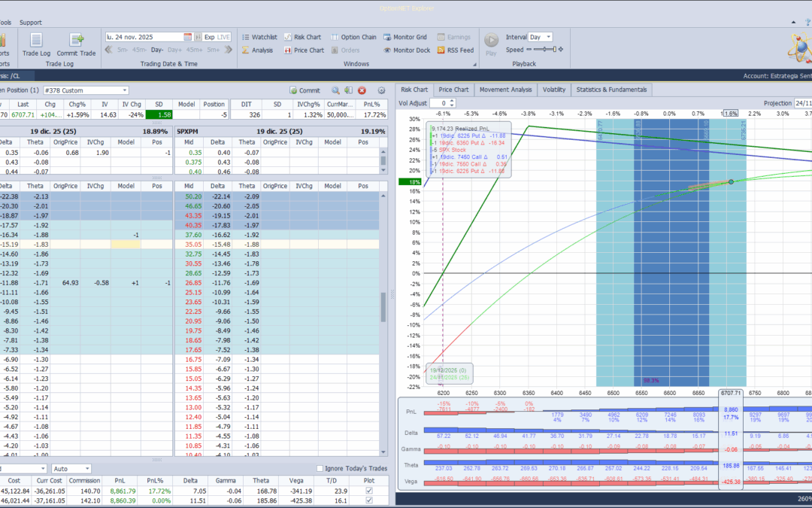Click the Commit Trade ribbon icon

pyautogui.click(x=76, y=44)
